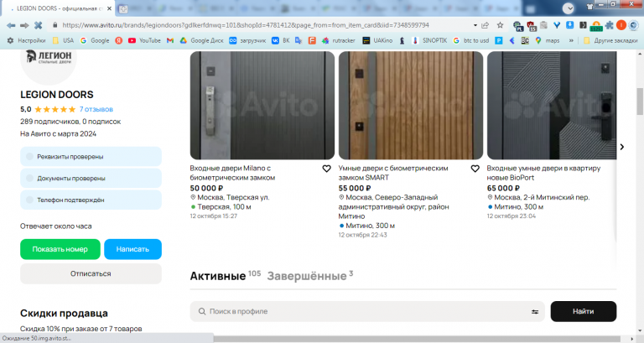Viewport: 644px width, 343px height.
Task: Open the uBlock shield extension icon
Action: 532,26
